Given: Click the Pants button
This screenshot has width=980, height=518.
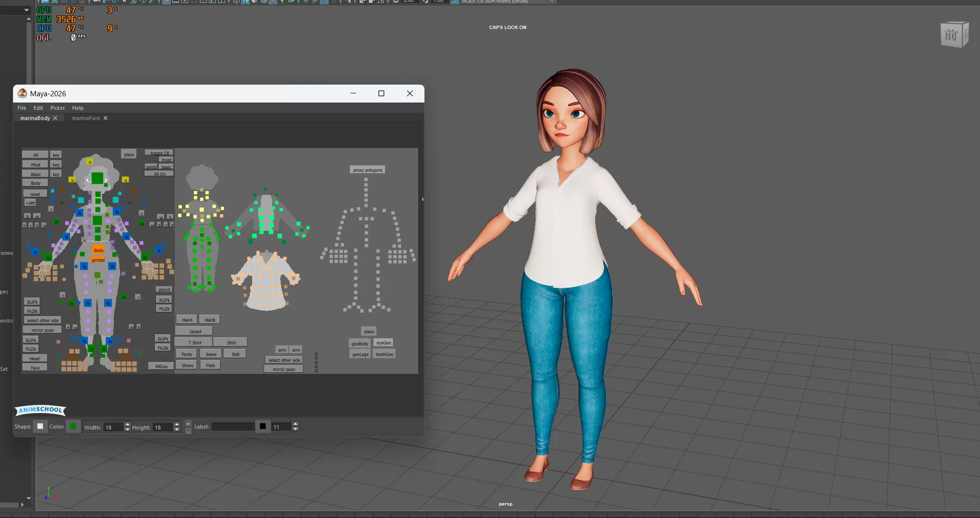Looking at the screenshot, I should point(186,354).
